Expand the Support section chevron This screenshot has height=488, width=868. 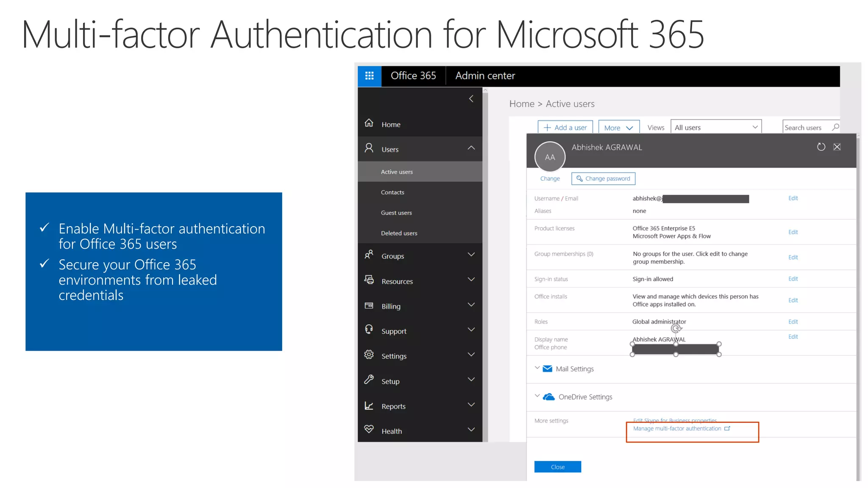tap(471, 330)
